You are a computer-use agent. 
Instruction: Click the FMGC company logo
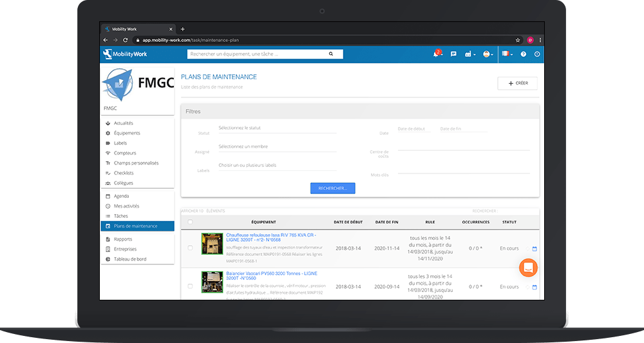click(x=138, y=84)
